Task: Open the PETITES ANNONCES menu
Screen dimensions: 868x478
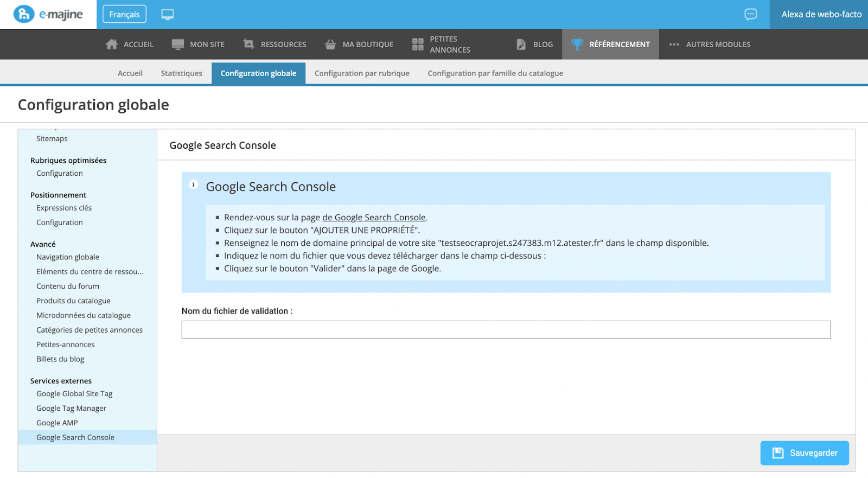Action: (441, 44)
